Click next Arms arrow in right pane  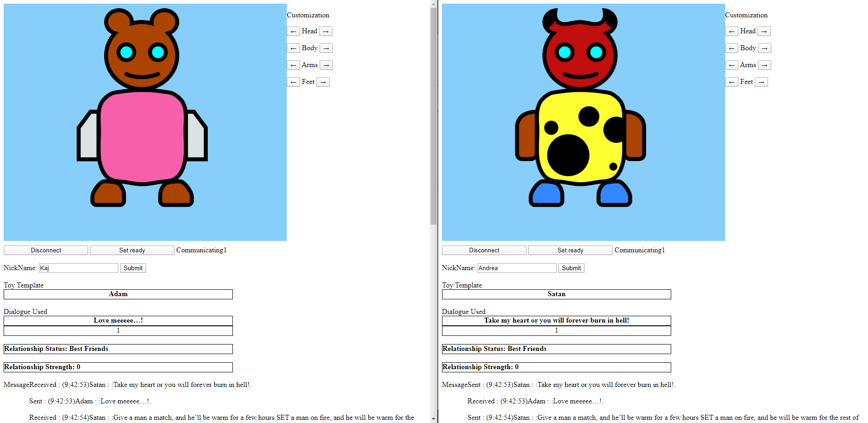[764, 65]
